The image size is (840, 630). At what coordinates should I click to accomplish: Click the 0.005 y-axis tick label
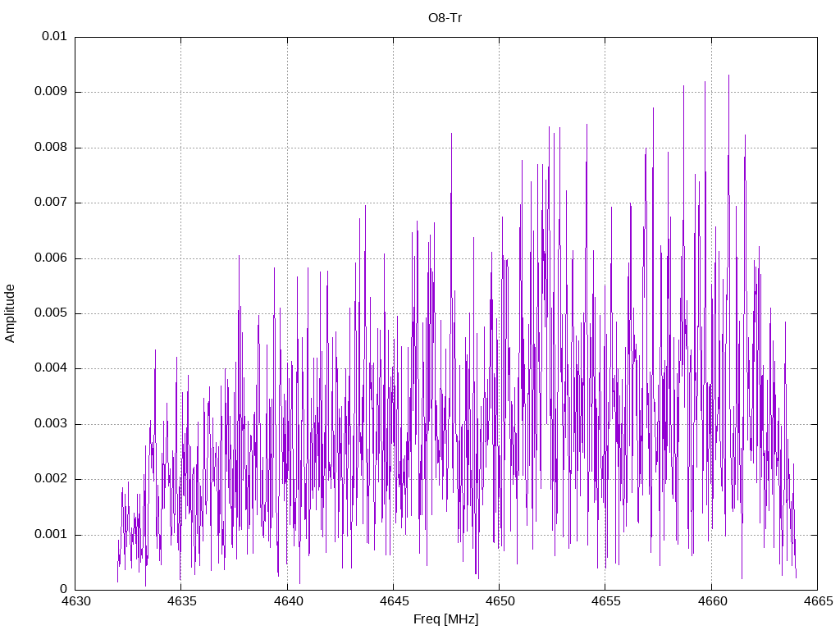[52, 313]
